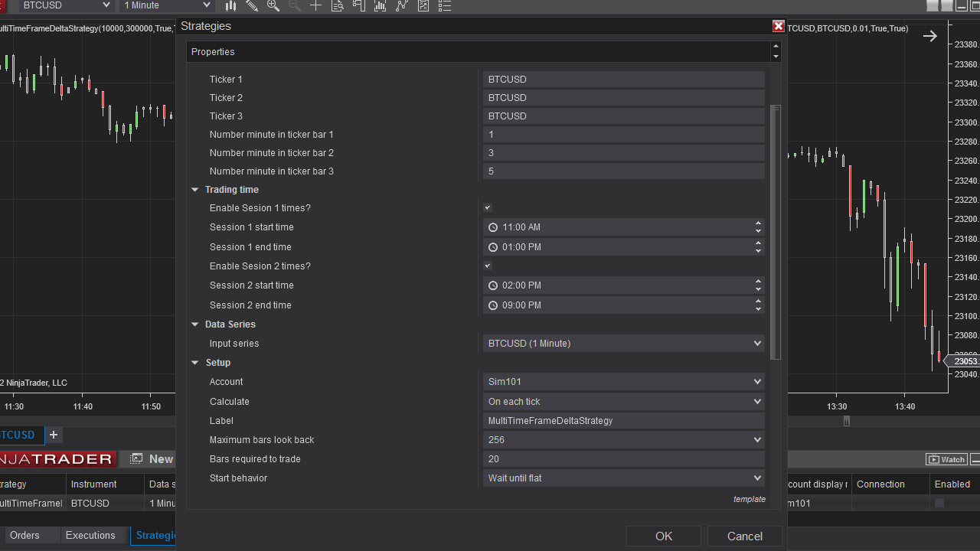Viewport: 980px width, 551px height.
Task: Select the BTCUSD cell in strategies grid
Action: (105, 504)
